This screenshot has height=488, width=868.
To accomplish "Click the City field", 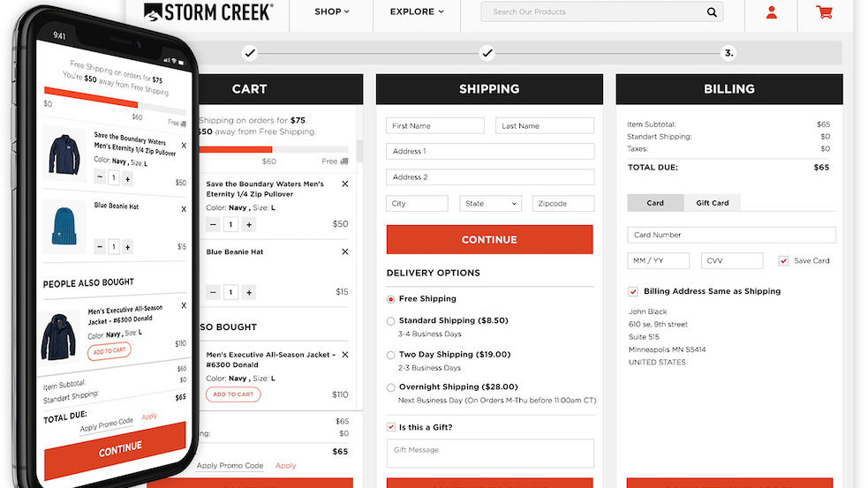I will (417, 204).
